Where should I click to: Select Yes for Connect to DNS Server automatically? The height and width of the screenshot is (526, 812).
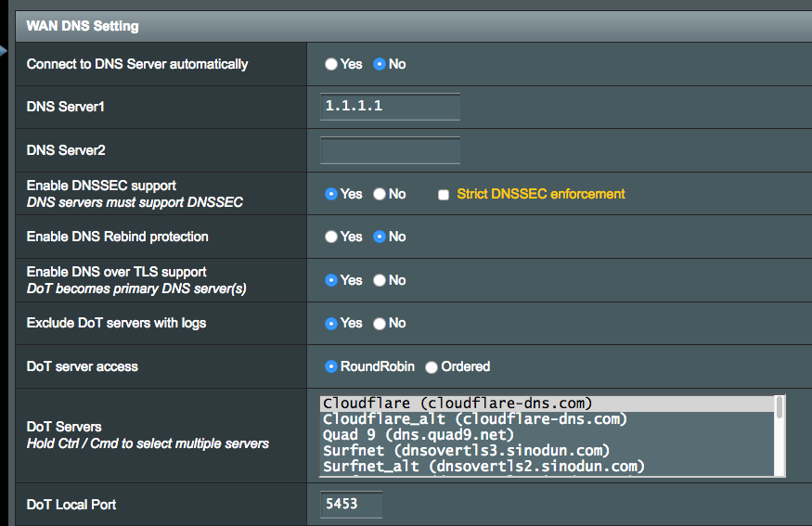pos(331,65)
